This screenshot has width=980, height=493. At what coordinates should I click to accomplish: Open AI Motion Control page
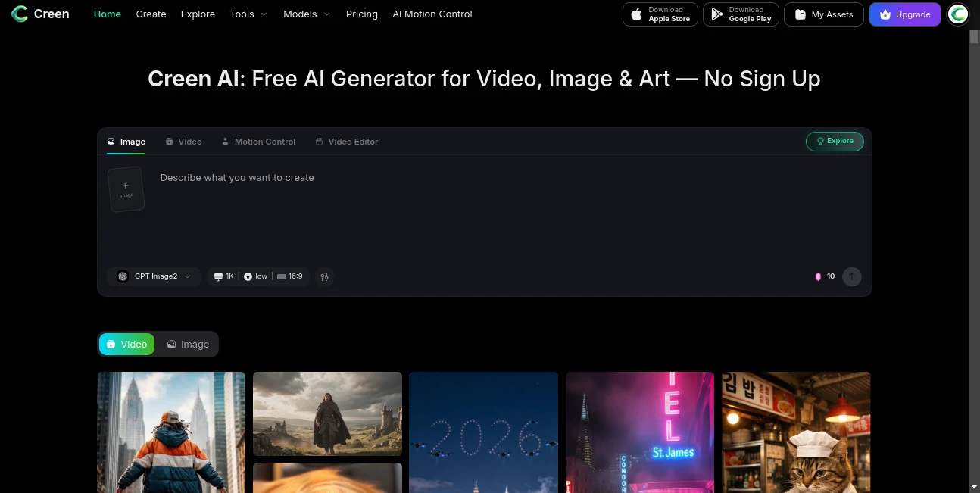(432, 14)
